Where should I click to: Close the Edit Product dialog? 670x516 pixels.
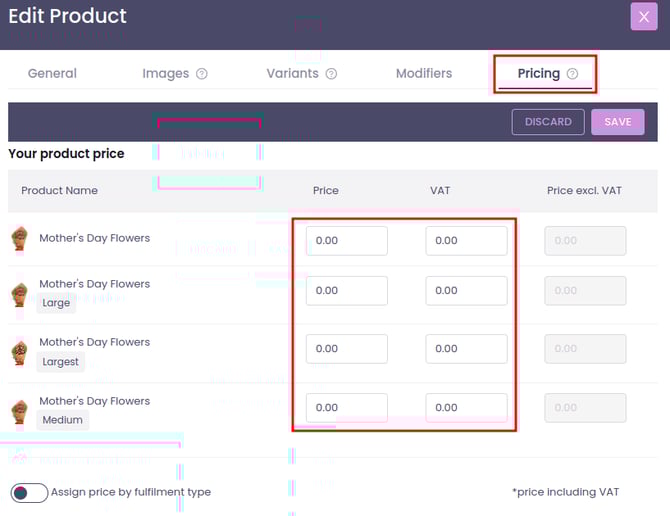643,17
